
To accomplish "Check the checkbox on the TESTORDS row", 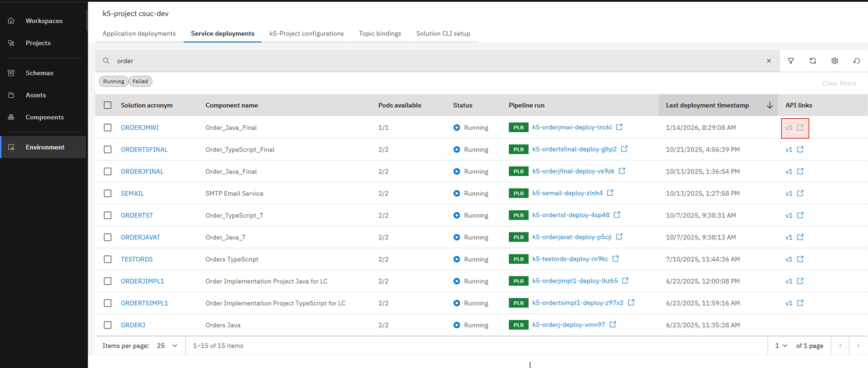I will click(x=108, y=259).
